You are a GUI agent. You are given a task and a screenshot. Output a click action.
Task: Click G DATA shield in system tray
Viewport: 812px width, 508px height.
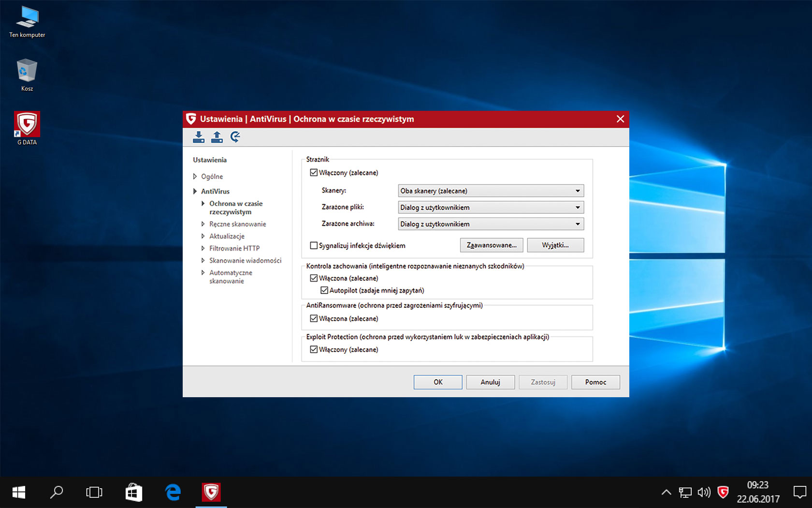point(723,493)
